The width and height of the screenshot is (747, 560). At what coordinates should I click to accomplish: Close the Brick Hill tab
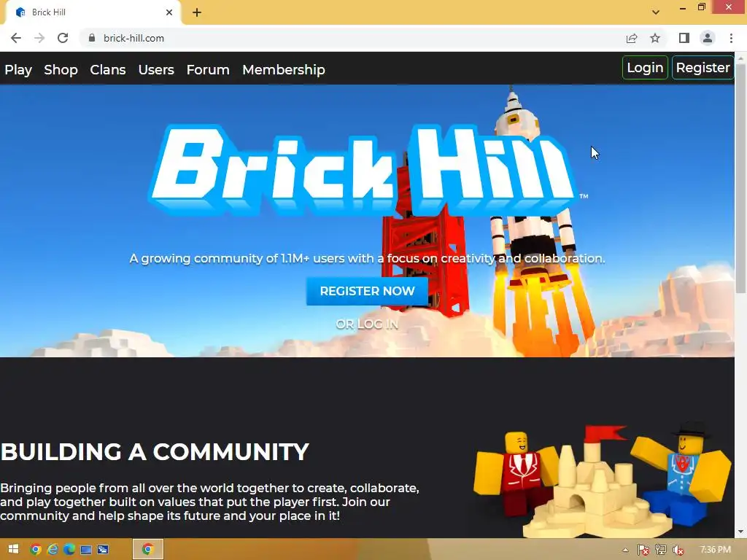click(169, 12)
